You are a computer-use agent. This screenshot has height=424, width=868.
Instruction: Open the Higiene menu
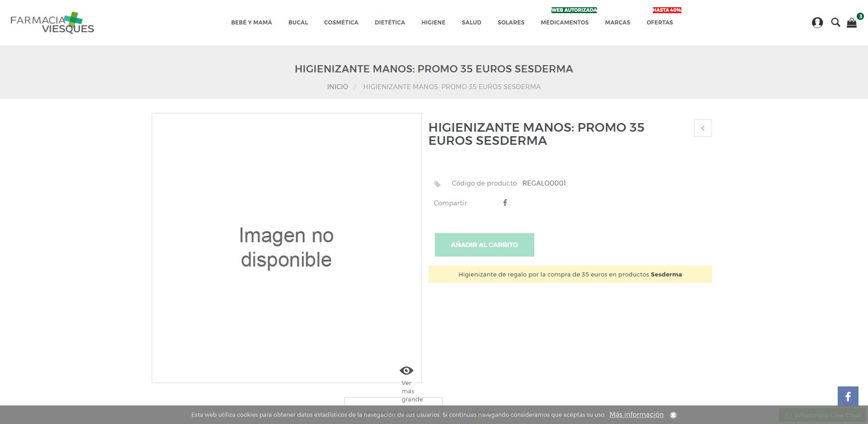pyautogui.click(x=434, y=23)
